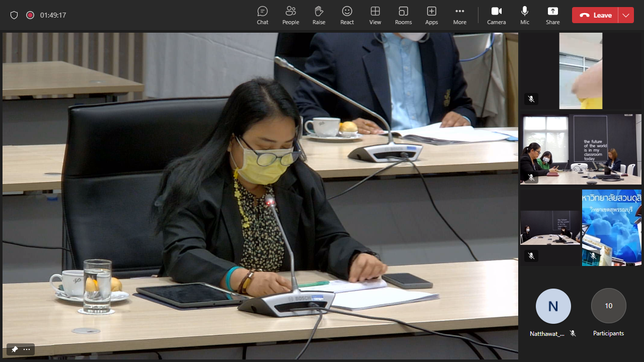Select the blue Thai university banner tile
The width and height of the screenshot is (644, 362).
[x=612, y=228]
